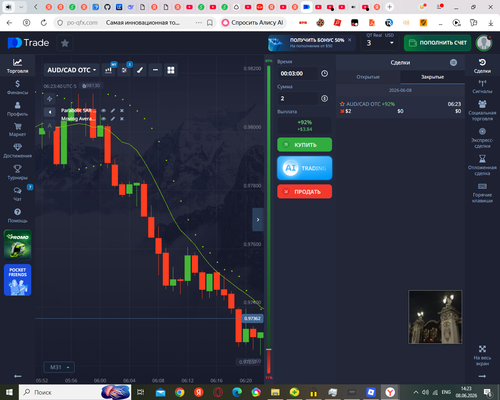
Task: Toggle Parabolic SAR indicator visibility eye
Action: click(104, 110)
